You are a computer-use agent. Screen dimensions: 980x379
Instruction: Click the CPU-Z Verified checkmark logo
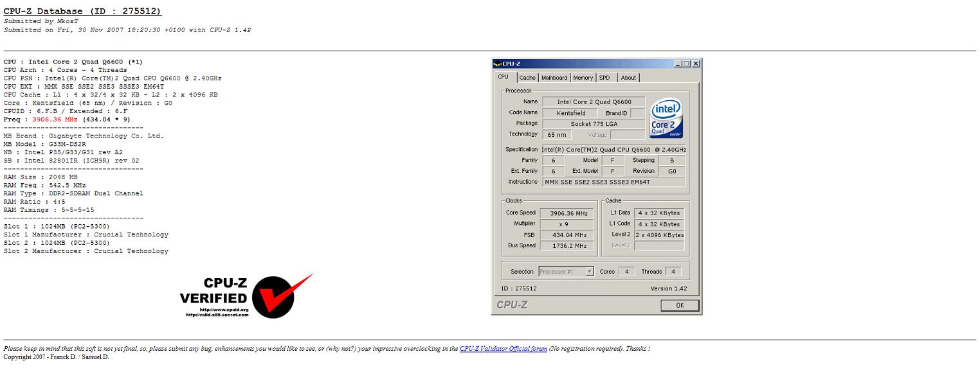pyautogui.click(x=246, y=295)
